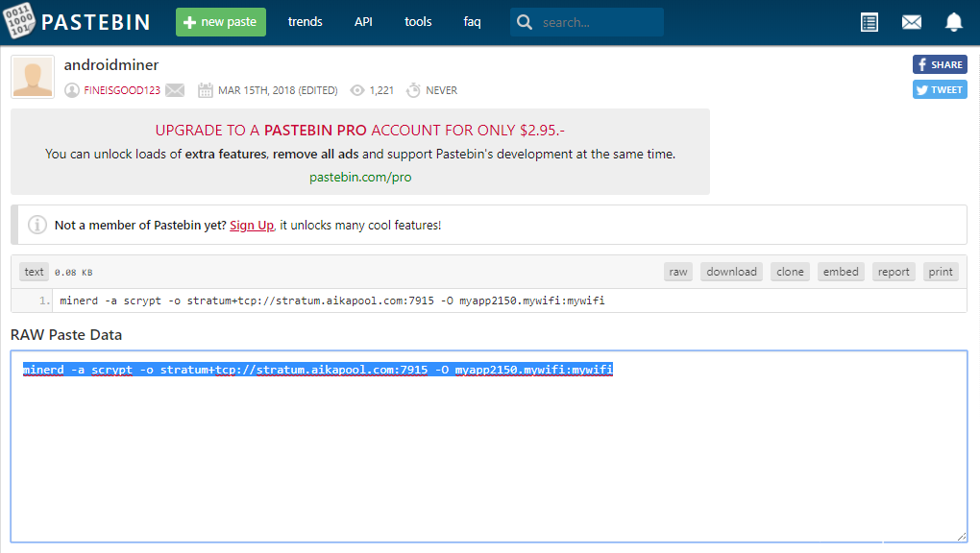Viewport: 980px width, 553px height.
Task: Create a new paste
Action: (220, 22)
